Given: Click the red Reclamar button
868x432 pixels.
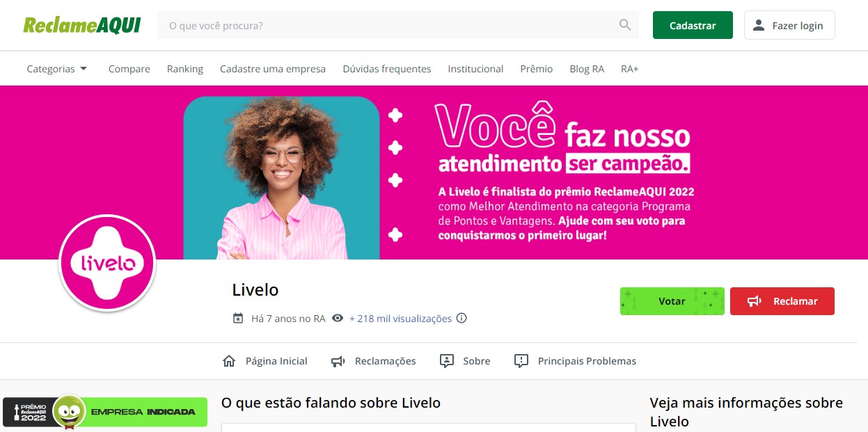Looking at the screenshot, I should click(782, 301).
